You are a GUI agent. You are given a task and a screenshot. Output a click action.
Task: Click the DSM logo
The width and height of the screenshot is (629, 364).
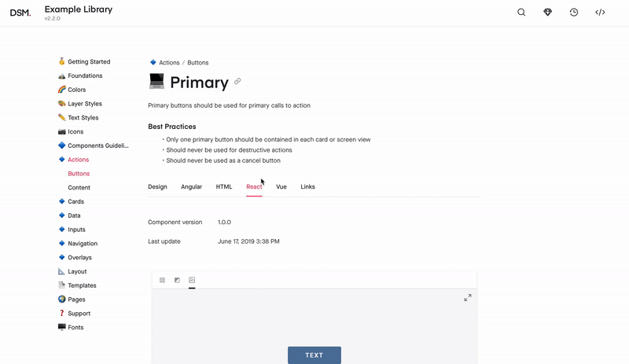pyautogui.click(x=20, y=13)
